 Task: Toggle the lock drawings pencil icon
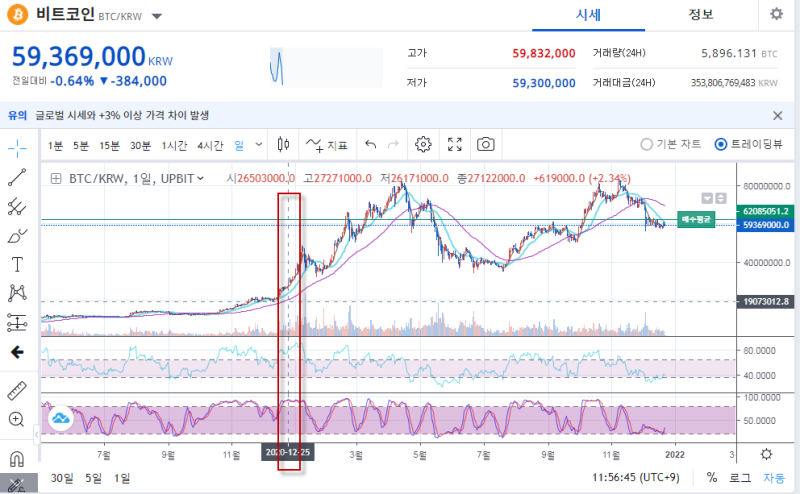(x=17, y=484)
